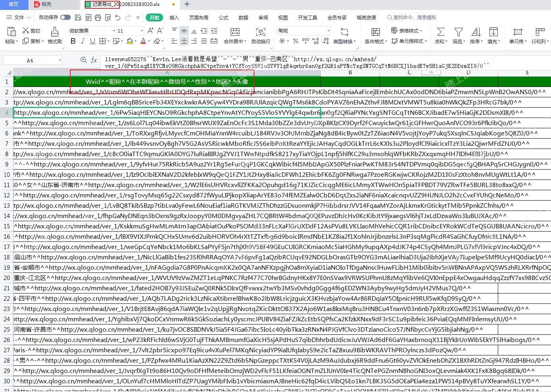Click the increase decimal places icon
The height and width of the screenshot is (392, 551).
coord(316,41)
